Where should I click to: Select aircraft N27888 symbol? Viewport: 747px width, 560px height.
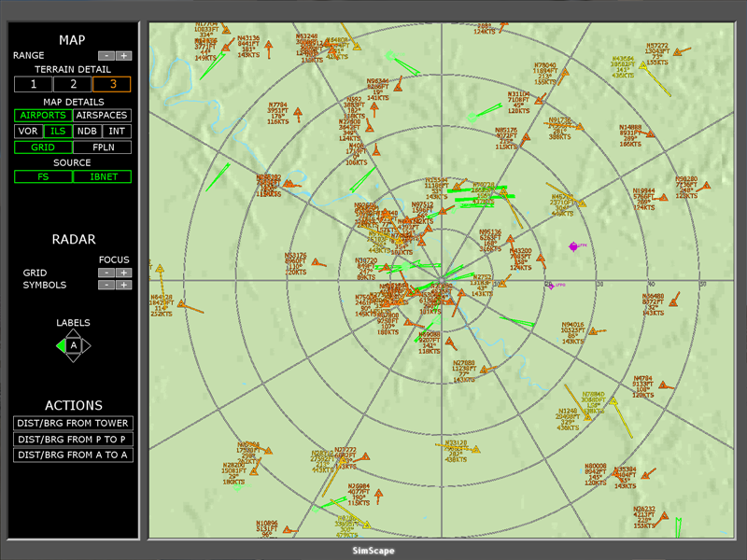click(x=484, y=370)
